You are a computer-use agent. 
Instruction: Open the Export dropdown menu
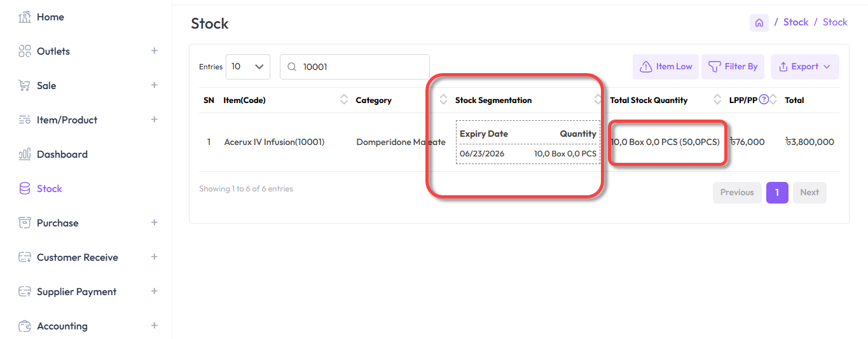pyautogui.click(x=804, y=67)
